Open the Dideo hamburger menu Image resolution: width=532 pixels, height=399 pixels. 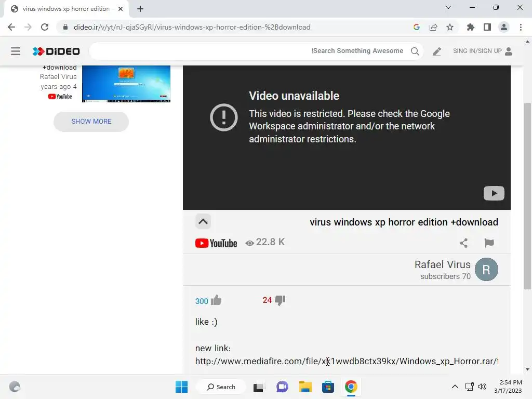click(16, 51)
